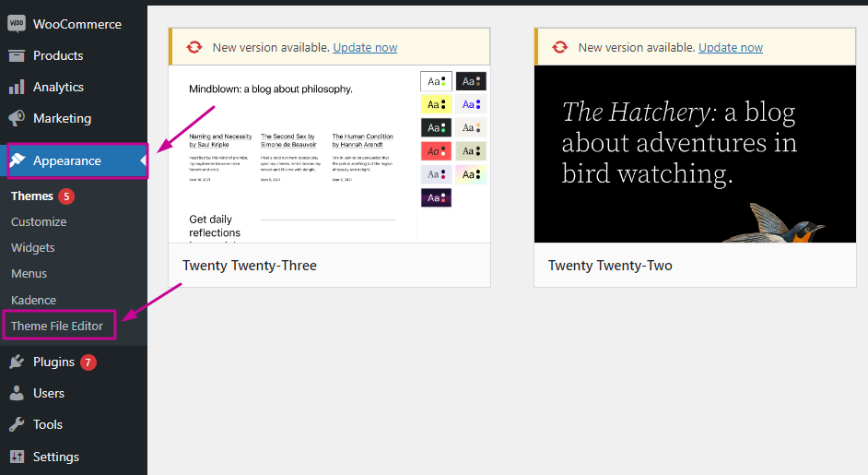This screenshot has height=475, width=868.
Task: Open the Themes submenu item
Action: pos(32,196)
